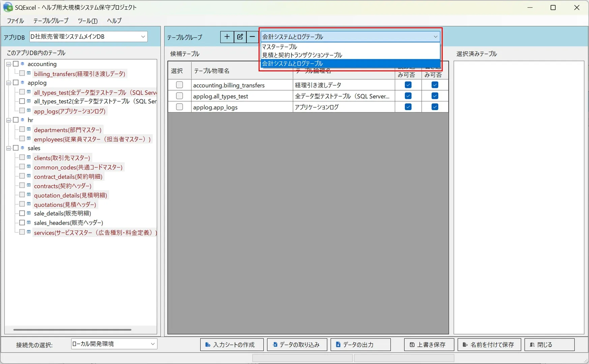Screen dimensions: 589x364
Task: Click table icon beside sale_details(販売明細)
Action: pos(29,213)
